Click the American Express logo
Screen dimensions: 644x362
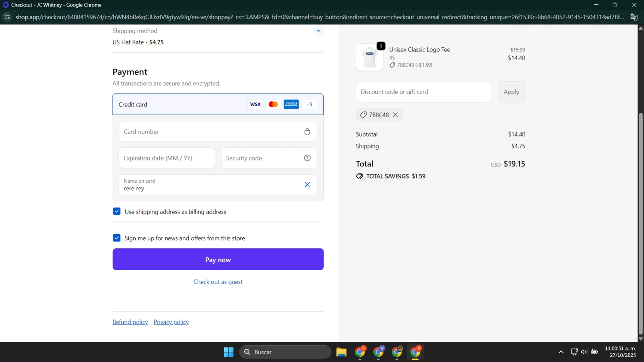(x=291, y=104)
